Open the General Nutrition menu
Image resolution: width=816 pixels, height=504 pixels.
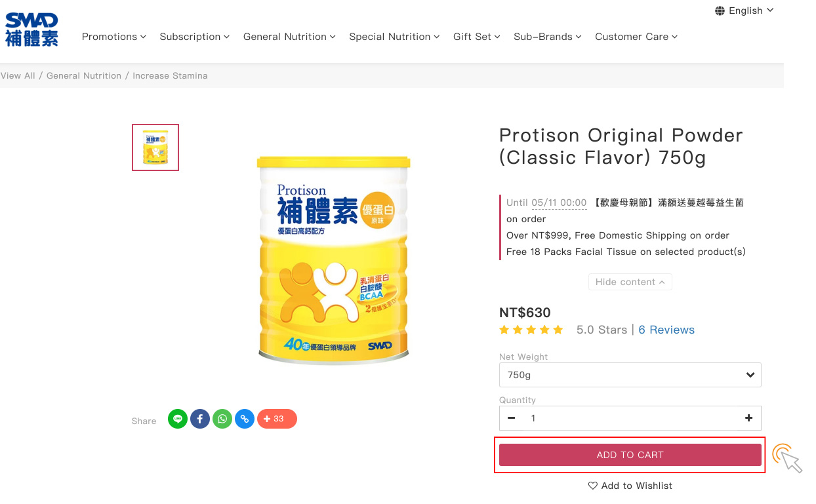[289, 37]
